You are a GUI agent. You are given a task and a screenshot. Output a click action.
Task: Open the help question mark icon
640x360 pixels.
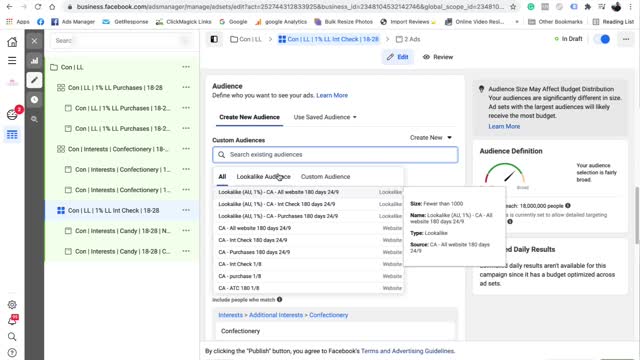coord(12,352)
